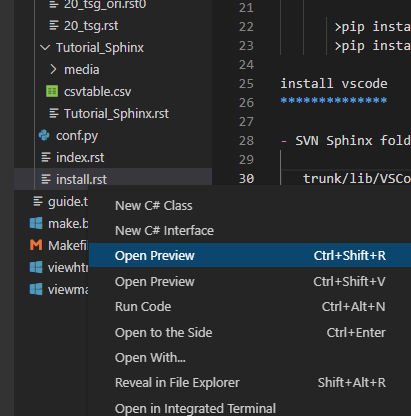
Task: Click the text-file icon beside 20_tsg.rst
Action: click(54, 25)
